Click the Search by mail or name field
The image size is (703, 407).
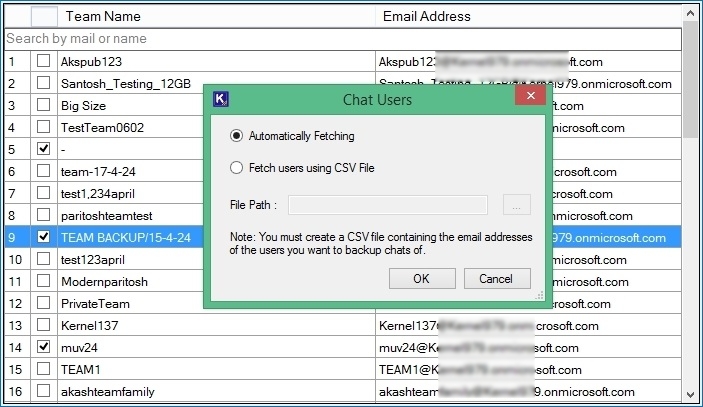[x=343, y=39]
